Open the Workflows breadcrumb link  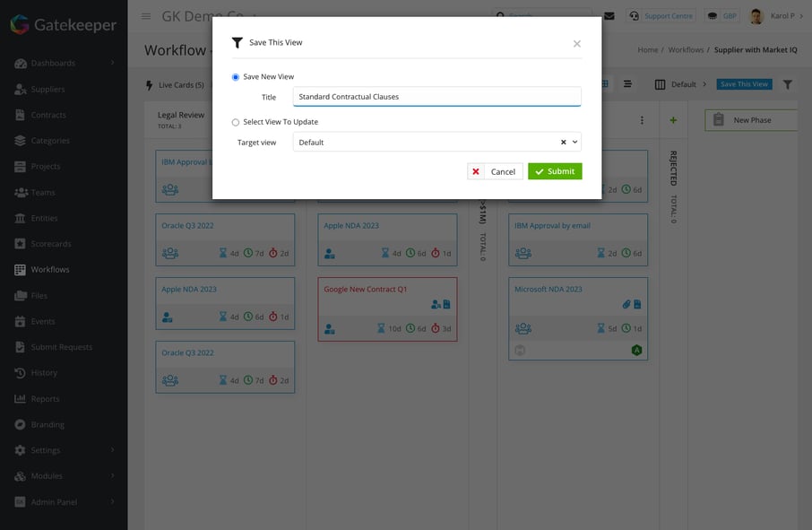point(685,49)
